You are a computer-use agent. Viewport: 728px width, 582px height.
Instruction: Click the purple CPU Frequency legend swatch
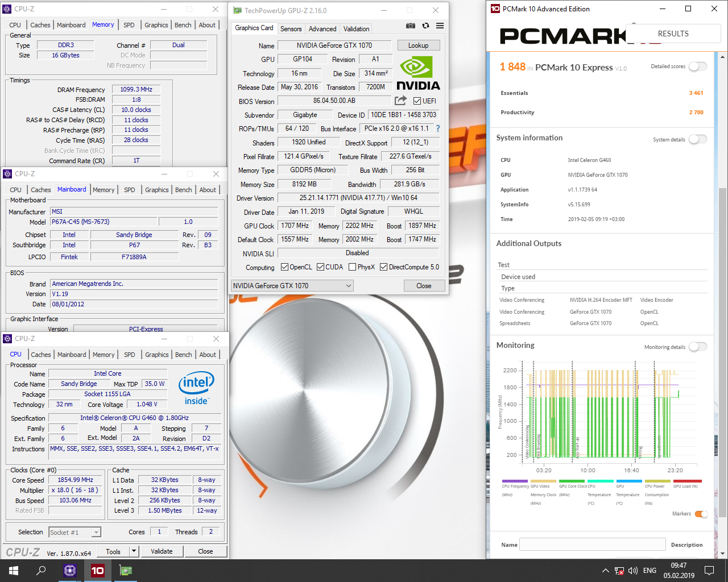coord(515,481)
